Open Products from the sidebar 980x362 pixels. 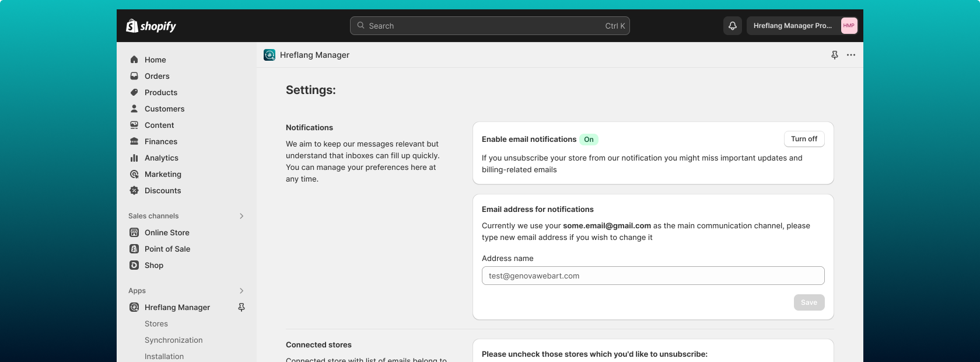pyautogui.click(x=161, y=92)
